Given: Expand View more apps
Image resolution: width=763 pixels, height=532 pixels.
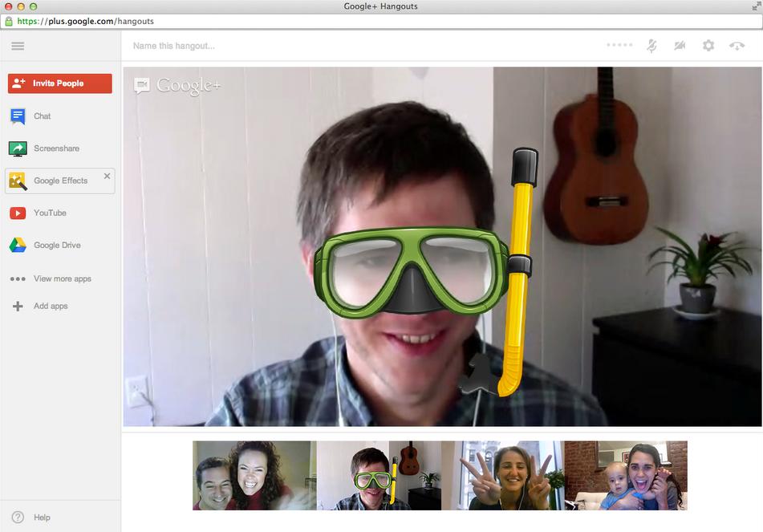Looking at the screenshot, I should 62,278.
